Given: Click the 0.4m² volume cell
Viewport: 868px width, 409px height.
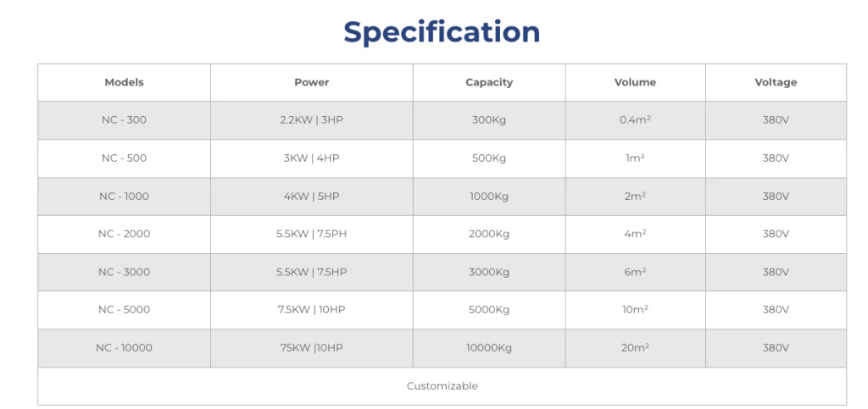Looking at the screenshot, I should [635, 120].
